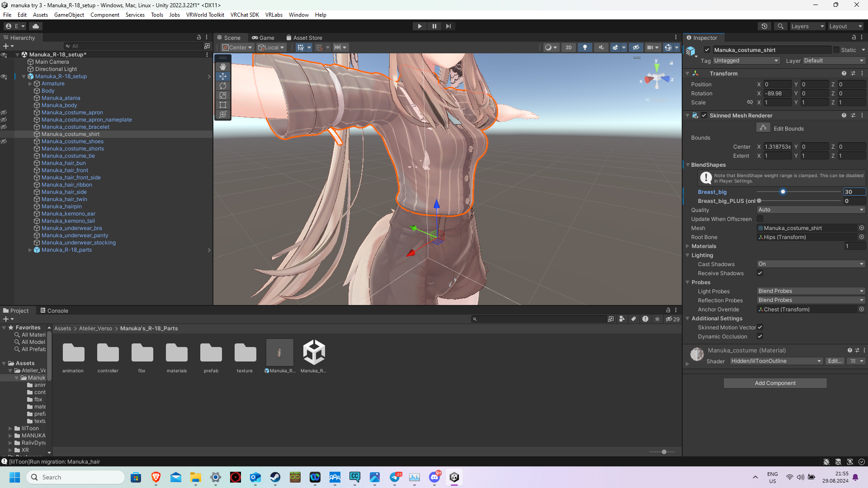This screenshot has width=868, height=488.
Task: Show hidden Manuka_costume_apron object
Action: pos(4,113)
